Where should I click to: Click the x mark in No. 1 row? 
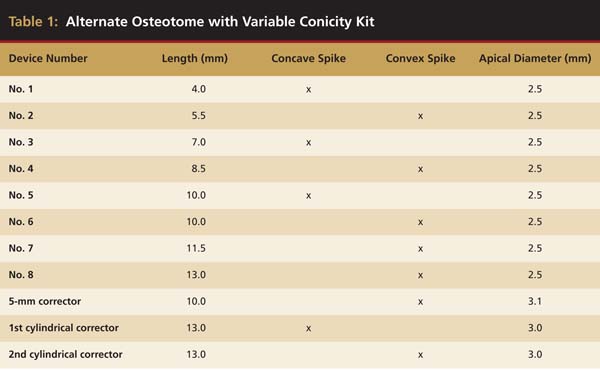pyautogui.click(x=308, y=90)
